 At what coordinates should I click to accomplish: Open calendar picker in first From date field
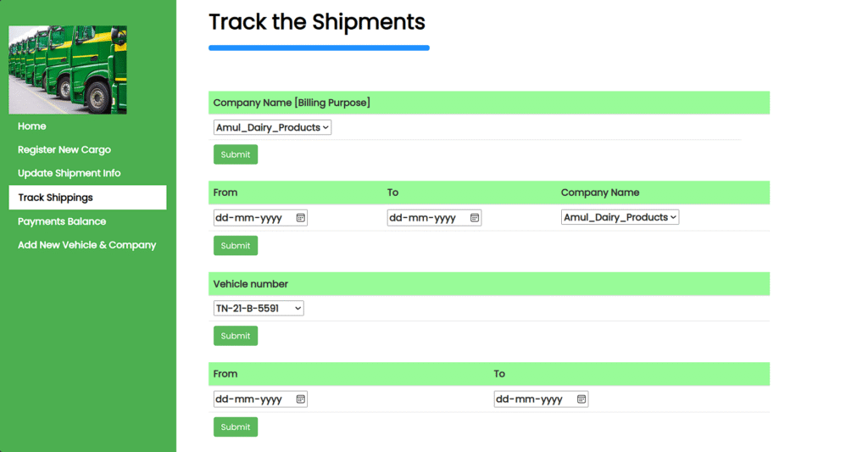pyautogui.click(x=301, y=218)
